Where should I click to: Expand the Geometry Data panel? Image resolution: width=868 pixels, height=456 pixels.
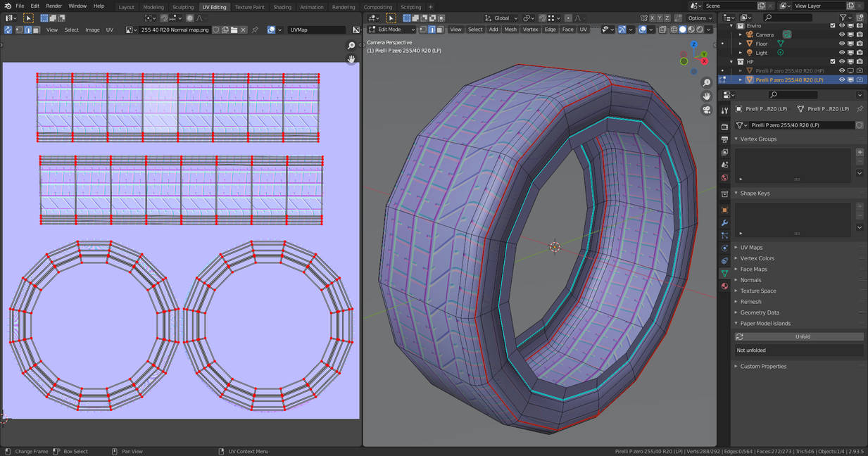(x=759, y=312)
